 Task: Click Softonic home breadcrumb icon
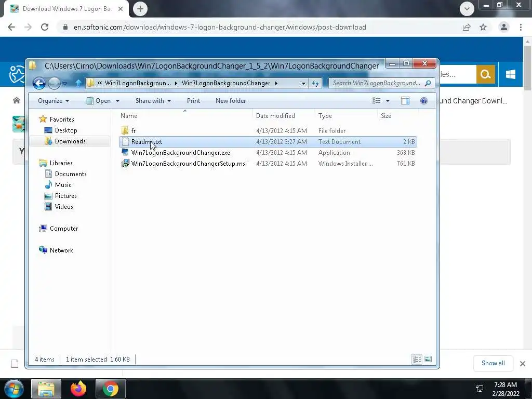click(16, 100)
